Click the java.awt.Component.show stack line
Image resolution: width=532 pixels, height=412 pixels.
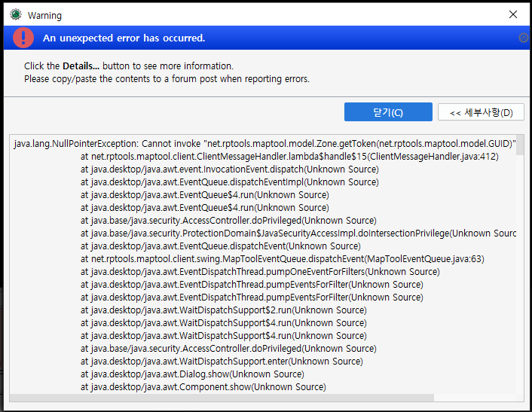click(203, 387)
